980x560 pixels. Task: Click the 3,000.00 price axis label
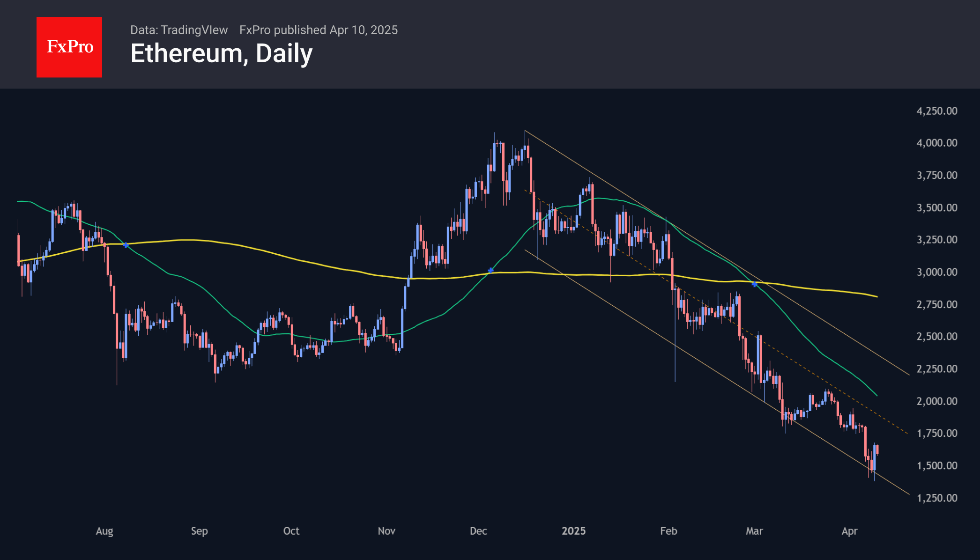(937, 272)
